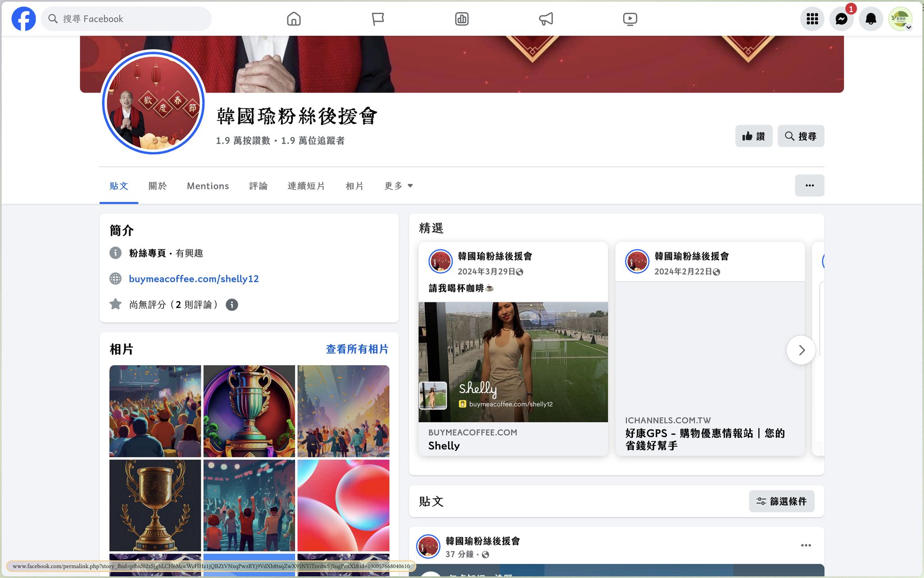Click 查看所有相片 link
The height and width of the screenshot is (578, 924).
[x=357, y=349]
